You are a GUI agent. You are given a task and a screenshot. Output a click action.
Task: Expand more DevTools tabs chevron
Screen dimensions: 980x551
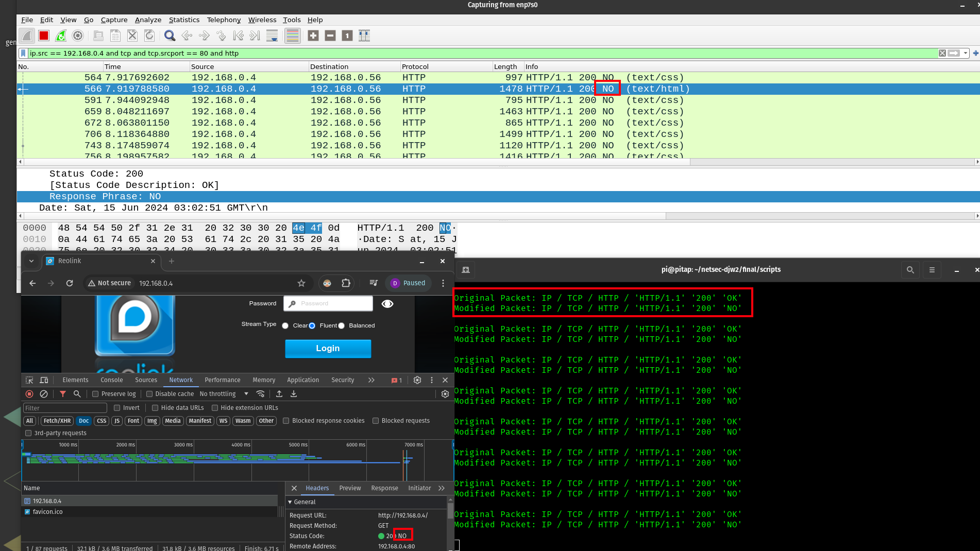[371, 380]
